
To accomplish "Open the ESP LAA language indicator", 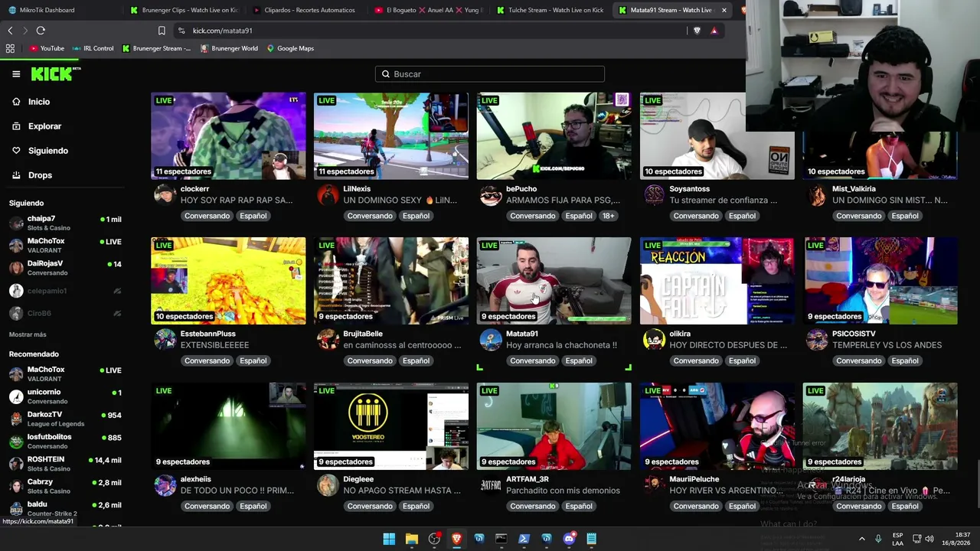I will coord(898,539).
